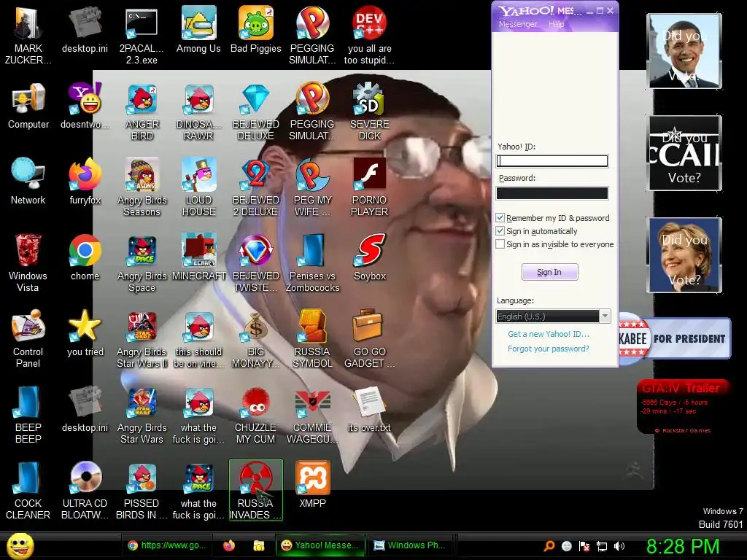747x560 pixels.
Task: Click the action center flag tray icon
Action: coord(584,546)
